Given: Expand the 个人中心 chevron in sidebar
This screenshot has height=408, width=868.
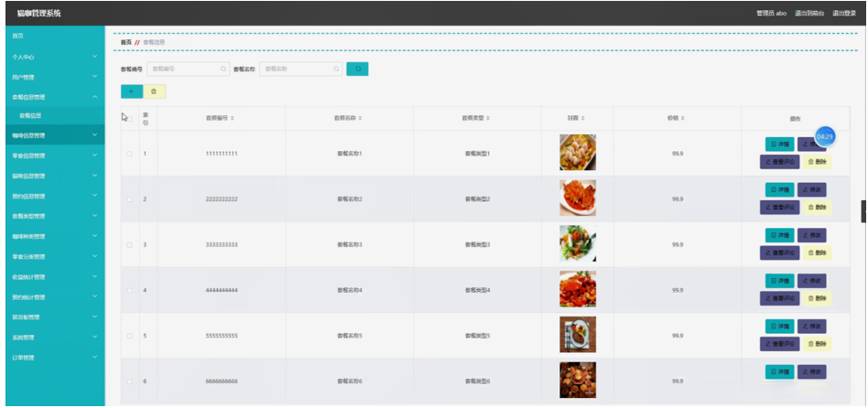Looking at the screenshot, I should coord(94,57).
